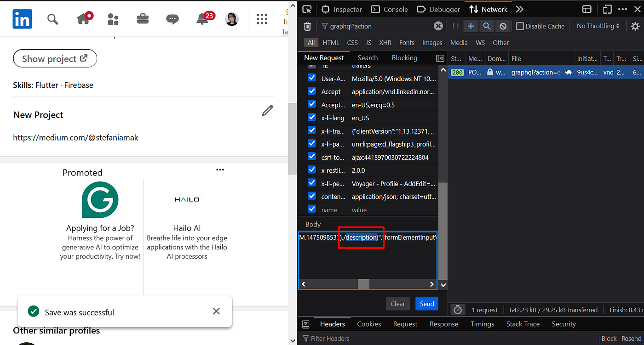Uncheck the x-li-lang header checkbox

point(311,118)
